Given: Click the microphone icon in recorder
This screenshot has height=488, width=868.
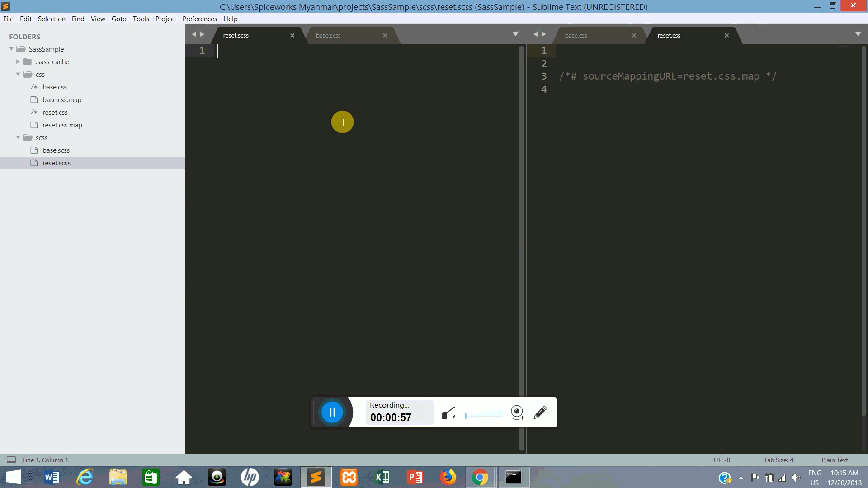Looking at the screenshot, I should point(448,413).
